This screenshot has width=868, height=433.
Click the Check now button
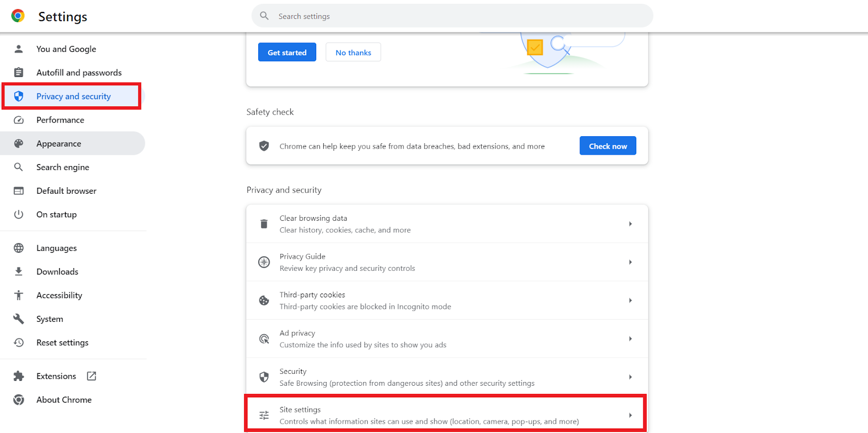608,146
